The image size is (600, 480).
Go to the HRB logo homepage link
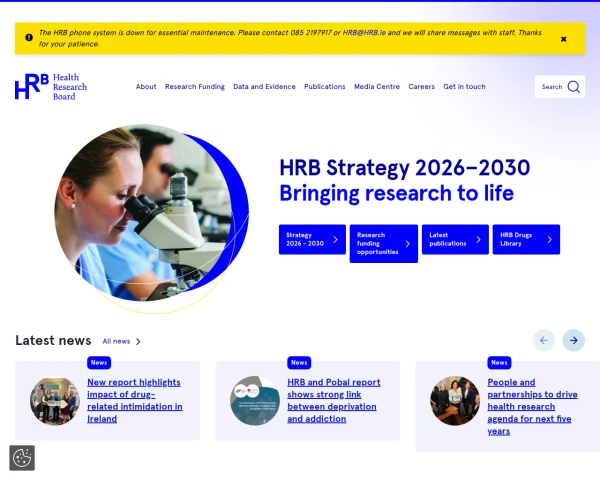pyautogui.click(x=51, y=87)
